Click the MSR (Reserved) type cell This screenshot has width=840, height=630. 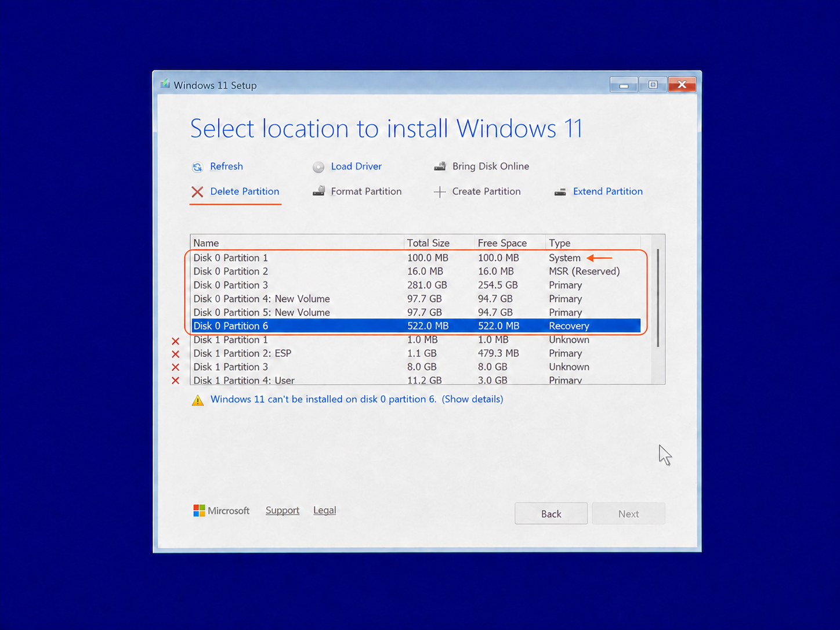[x=584, y=271]
